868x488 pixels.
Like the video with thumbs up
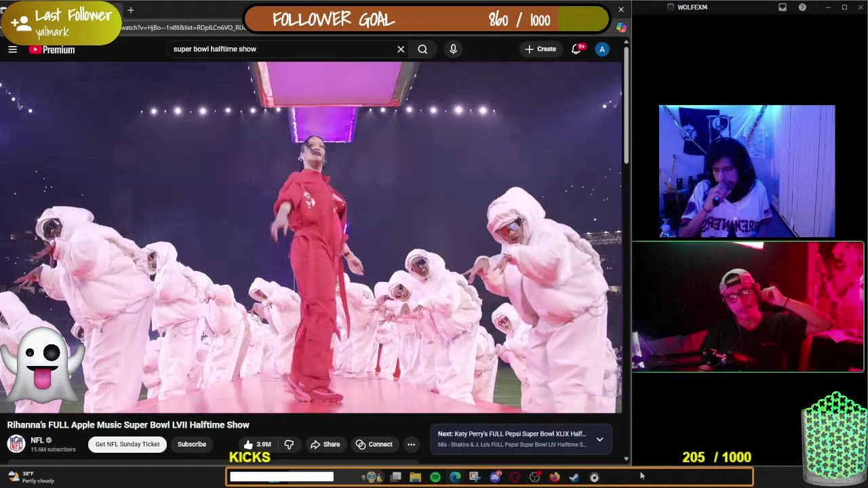tap(257, 445)
